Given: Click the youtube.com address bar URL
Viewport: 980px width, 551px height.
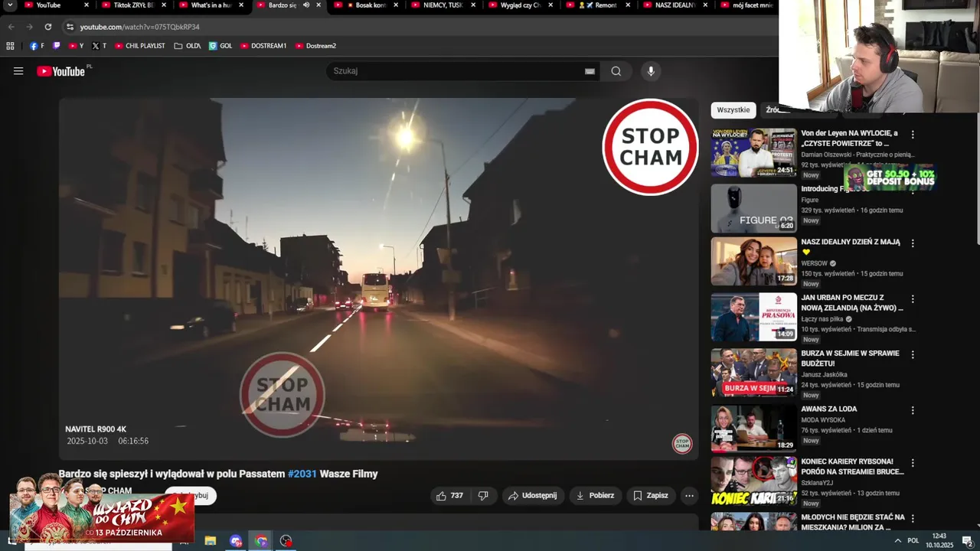Looking at the screenshot, I should [x=139, y=27].
